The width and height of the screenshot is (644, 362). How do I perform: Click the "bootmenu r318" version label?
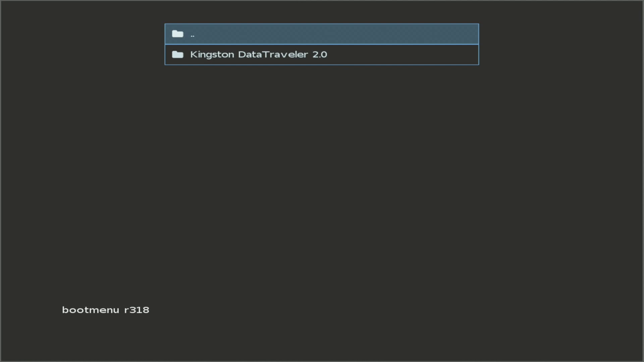pos(106,310)
